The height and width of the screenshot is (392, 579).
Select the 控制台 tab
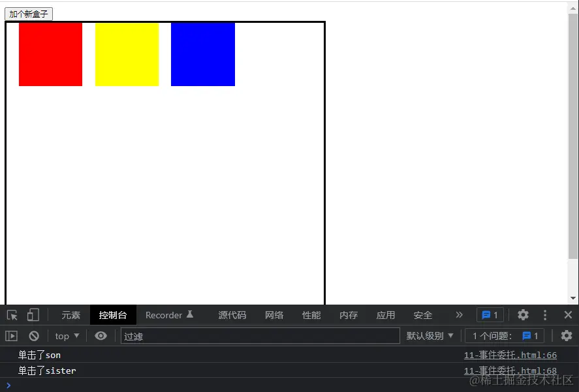[x=113, y=315]
